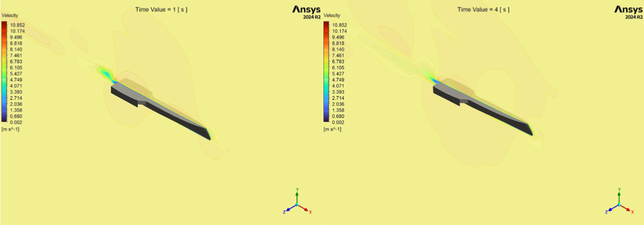Click legend value 7.461 in the 1 s view

pos(16,55)
